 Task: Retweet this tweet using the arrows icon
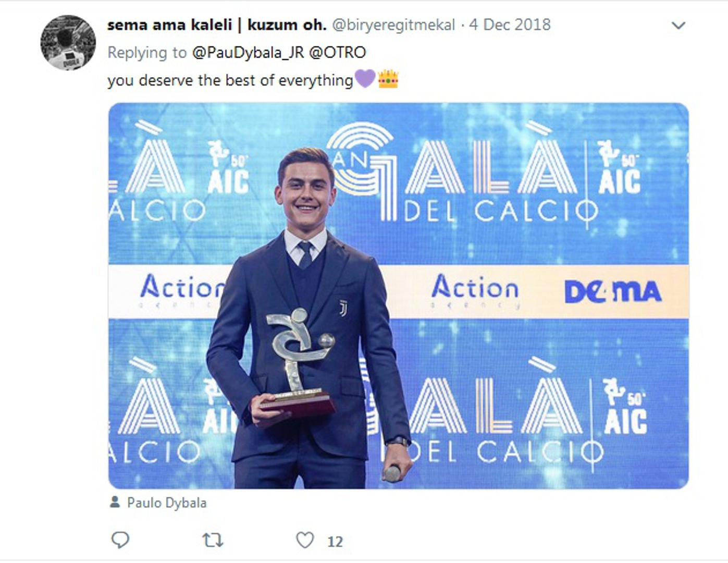coord(213,540)
